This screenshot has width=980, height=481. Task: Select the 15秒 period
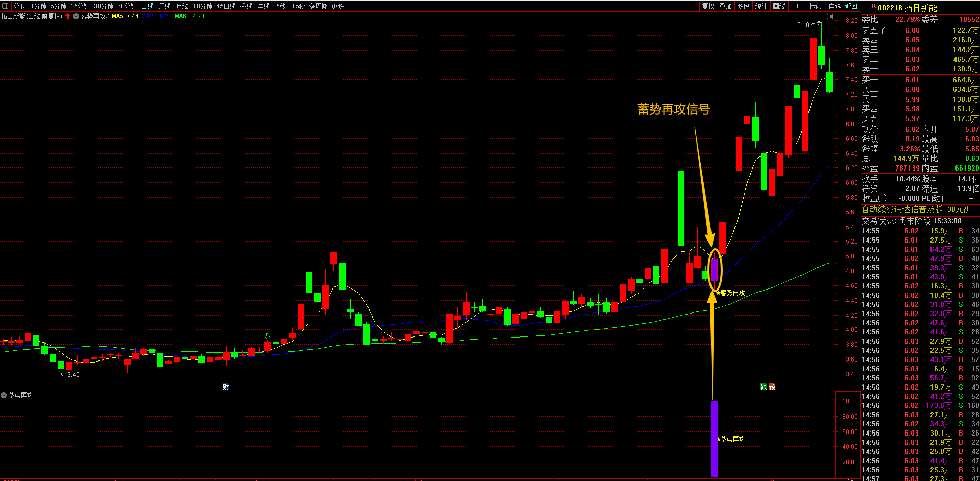(298, 6)
